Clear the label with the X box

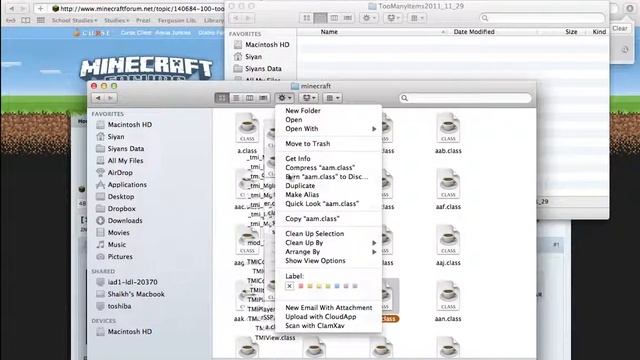289,286
